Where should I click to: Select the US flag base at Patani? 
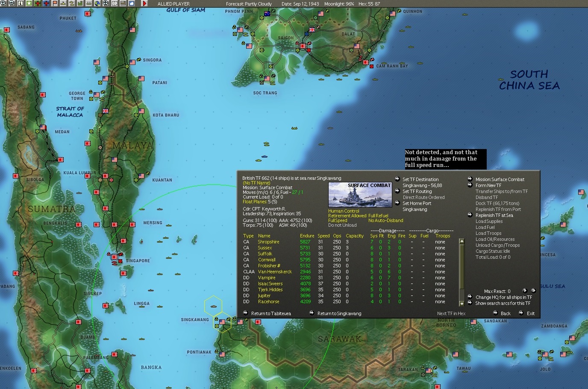coord(141,79)
